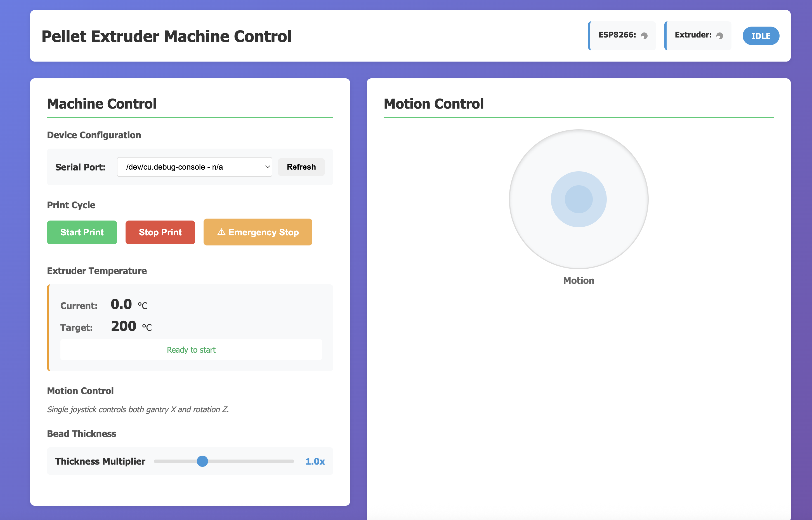Click the 1.0x thickness multiplier value
This screenshot has width=812, height=520.
pos(315,461)
